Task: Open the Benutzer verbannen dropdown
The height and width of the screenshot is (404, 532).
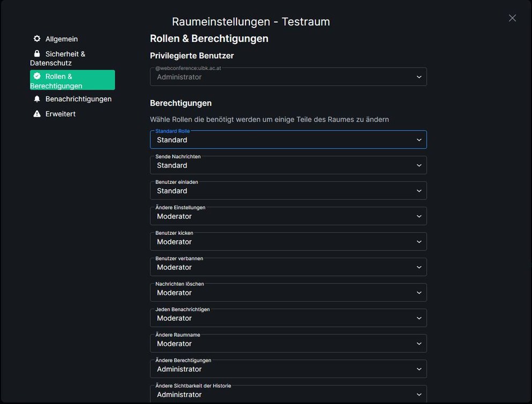Action: (x=420, y=267)
